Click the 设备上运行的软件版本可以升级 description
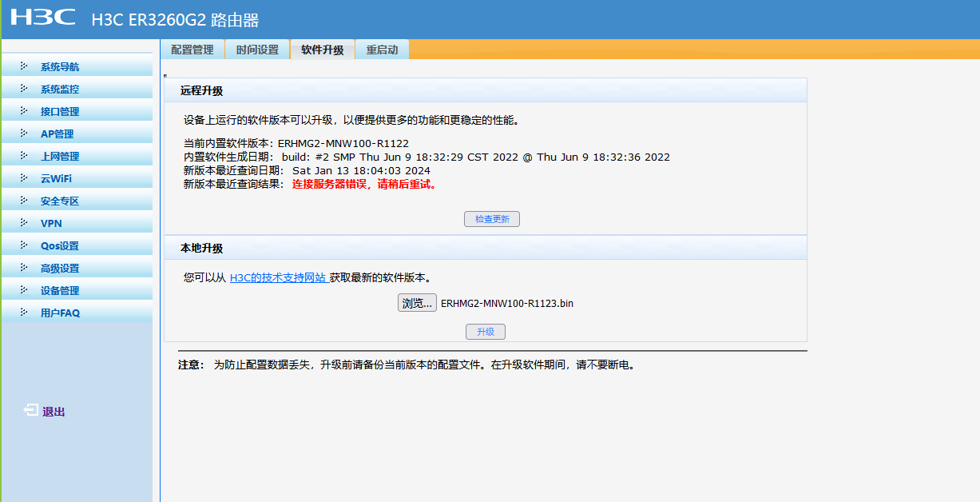This screenshot has width=980, height=502. pos(352,121)
